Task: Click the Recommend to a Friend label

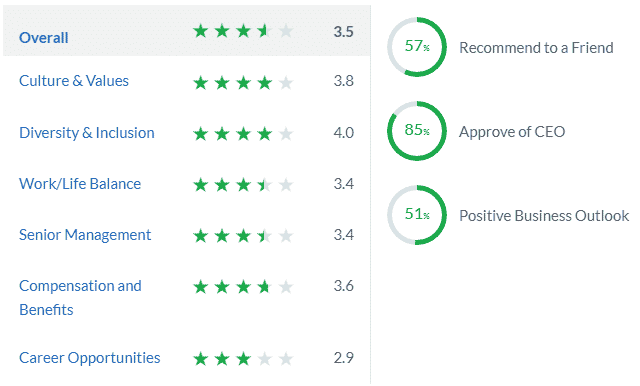Action: coord(536,48)
